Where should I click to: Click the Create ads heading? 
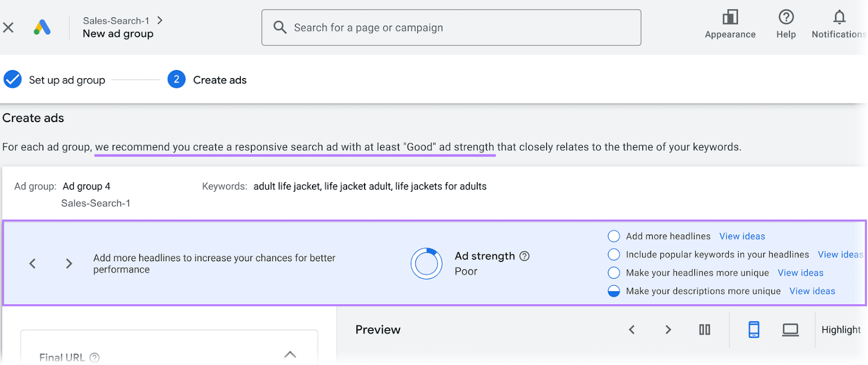click(x=33, y=118)
